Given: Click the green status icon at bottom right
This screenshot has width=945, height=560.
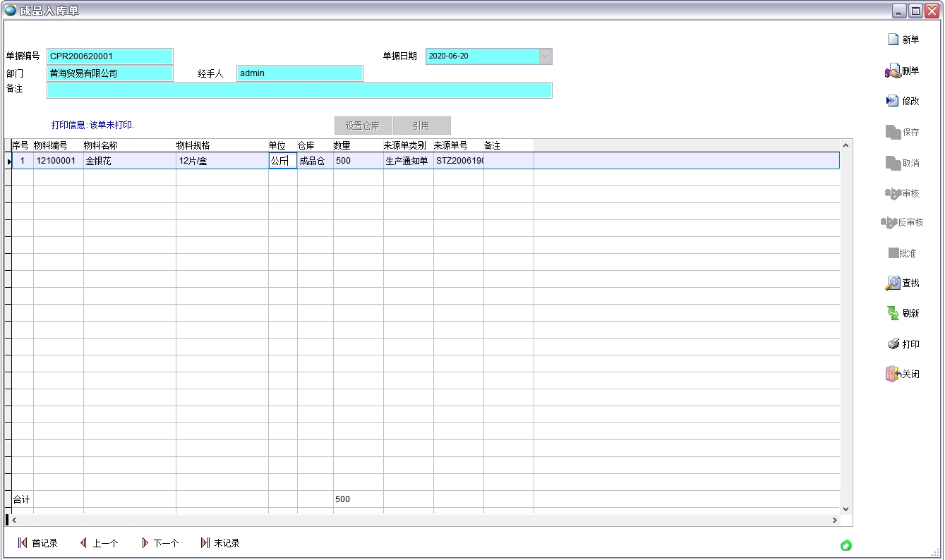Looking at the screenshot, I should click(845, 545).
